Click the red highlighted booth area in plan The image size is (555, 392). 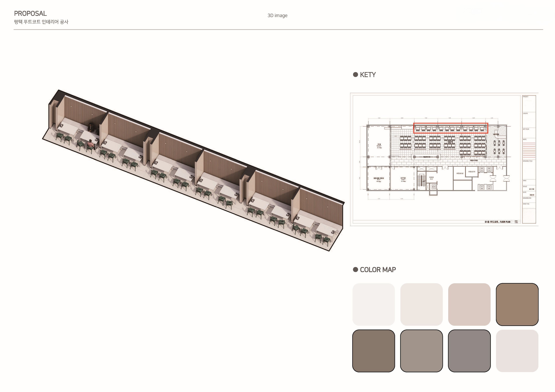pos(451,128)
